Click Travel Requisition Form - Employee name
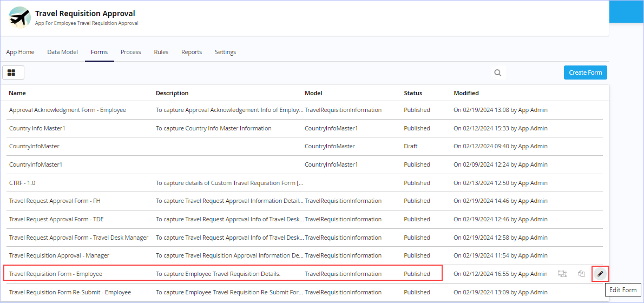Image resolution: width=644 pixels, height=303 pixels. [55, 273]
